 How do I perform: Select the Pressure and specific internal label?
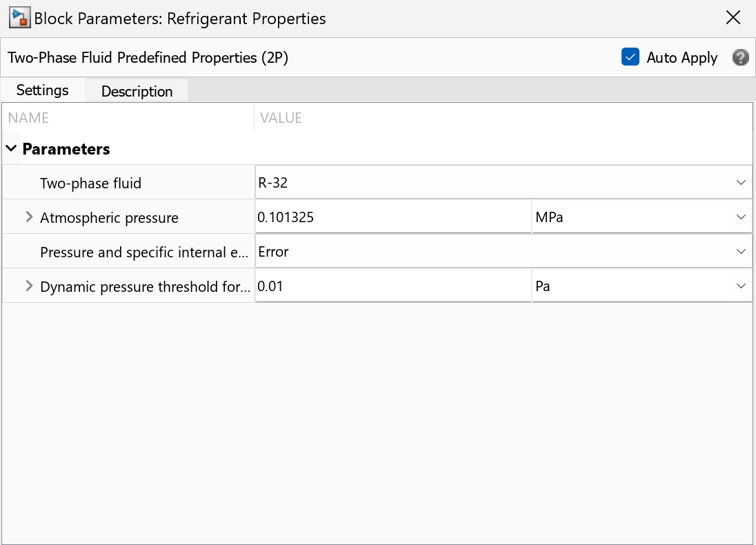pyautogui.click(x=143, y=252)
